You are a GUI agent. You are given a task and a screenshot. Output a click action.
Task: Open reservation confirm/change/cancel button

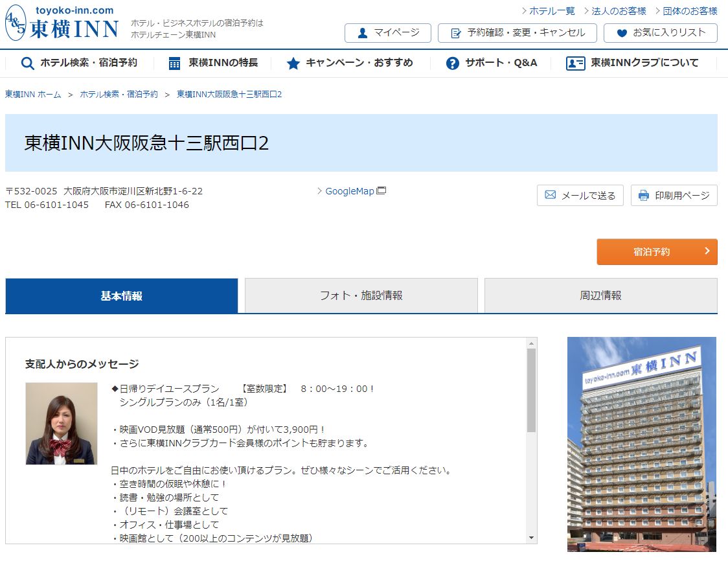[x=517, y=33]
